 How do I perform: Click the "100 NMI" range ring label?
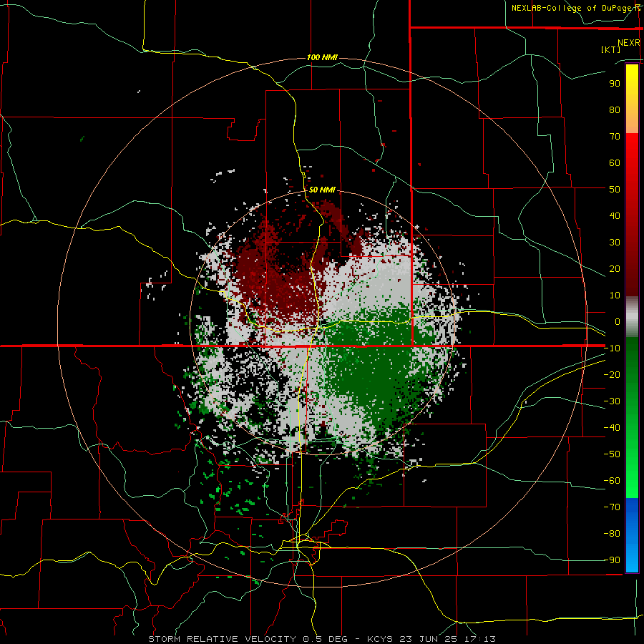(x=322, y=57)
